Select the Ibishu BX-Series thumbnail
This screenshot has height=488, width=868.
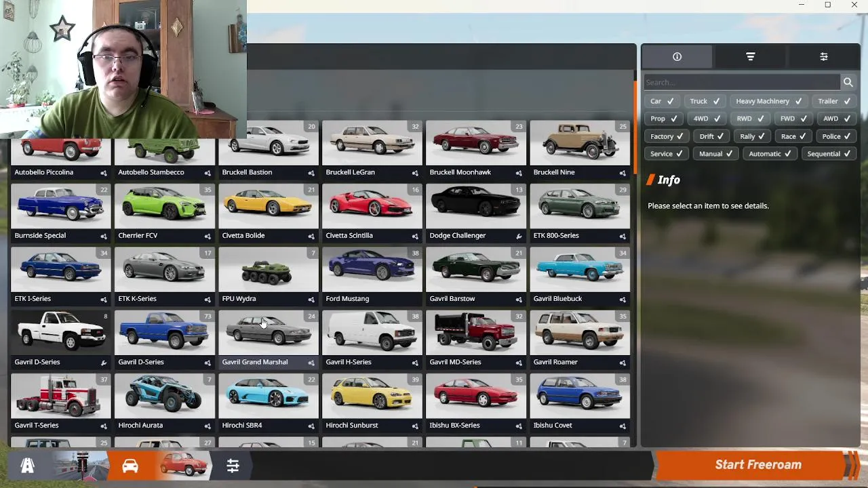click(x=475, y=396)
